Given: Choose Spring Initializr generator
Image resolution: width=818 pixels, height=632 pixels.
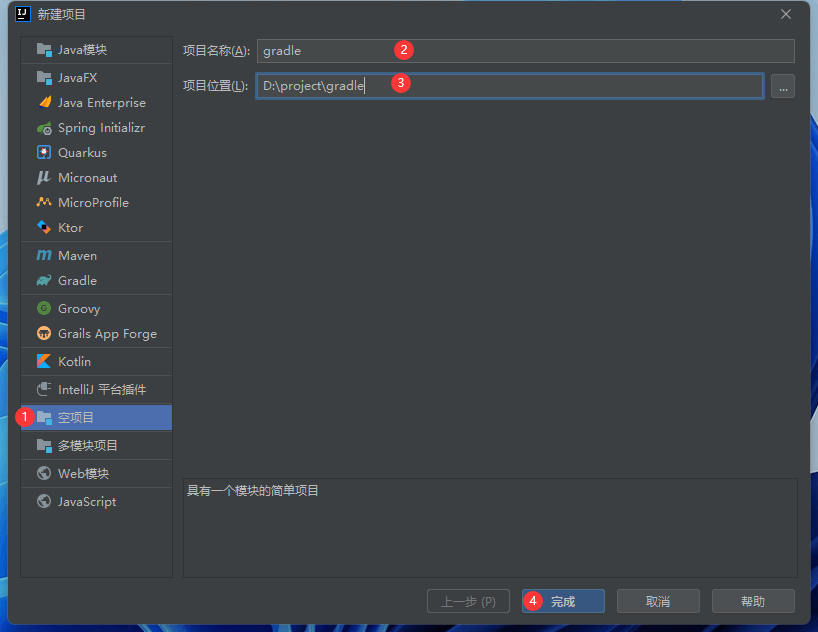Looking at the screenshot, I should click(97, 128).
